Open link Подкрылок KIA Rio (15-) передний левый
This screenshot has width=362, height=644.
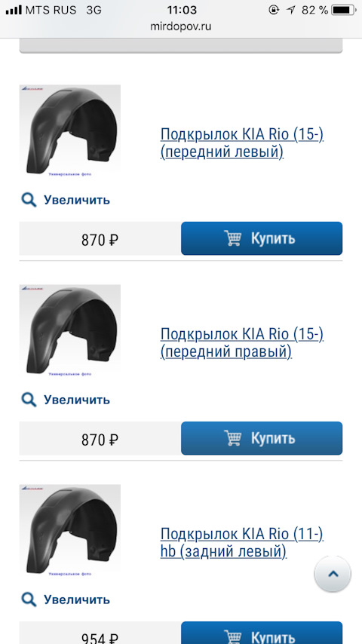tap(242, 143)
